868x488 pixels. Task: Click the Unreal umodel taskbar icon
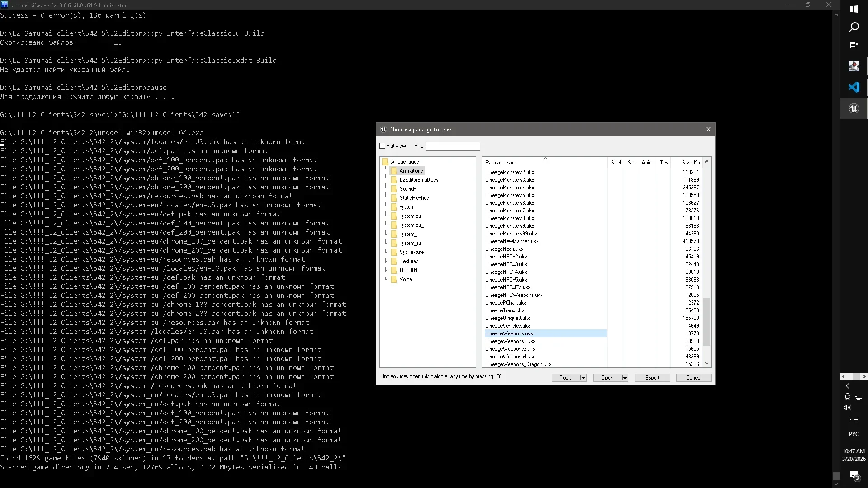click(x=854, y=108)
